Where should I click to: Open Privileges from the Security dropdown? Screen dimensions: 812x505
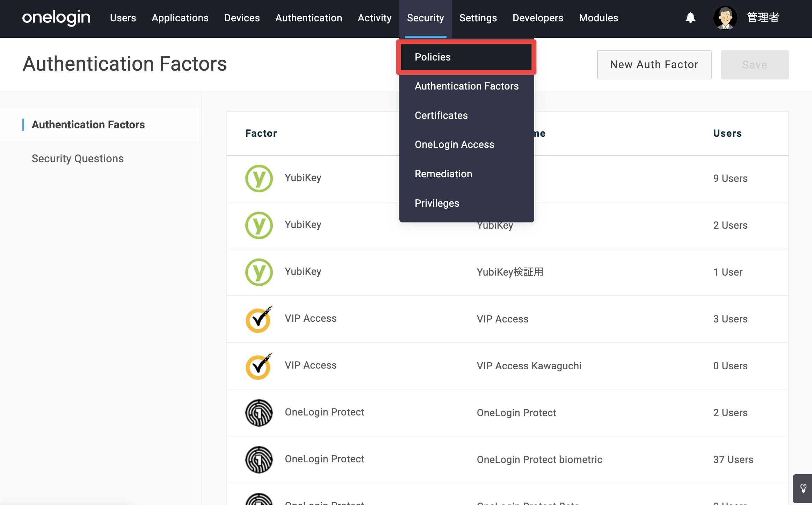(466, 203)
